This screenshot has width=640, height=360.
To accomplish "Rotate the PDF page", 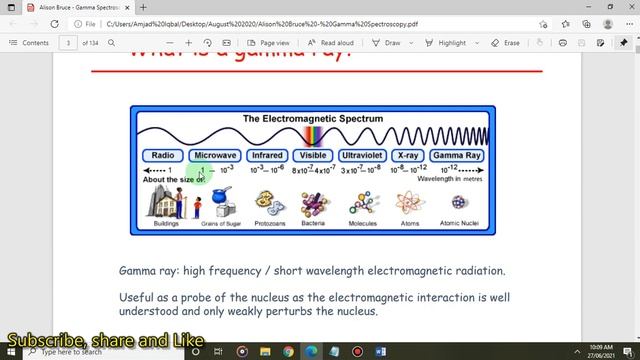I will pyautogui.click(x=207, y=43).
